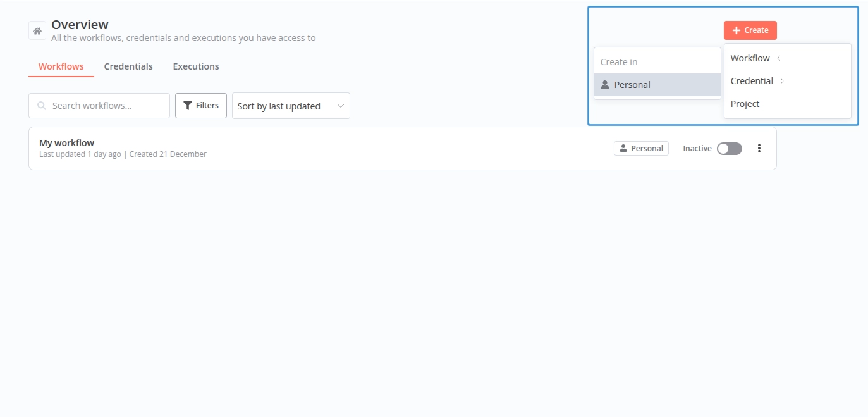Switch to the Workflows tab

tap(61, 66)
